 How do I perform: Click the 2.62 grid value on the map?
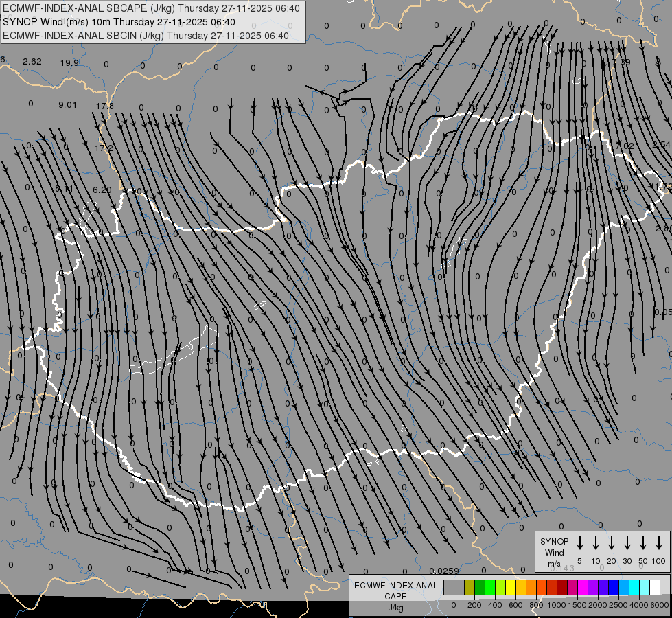[x=32, y=62]
